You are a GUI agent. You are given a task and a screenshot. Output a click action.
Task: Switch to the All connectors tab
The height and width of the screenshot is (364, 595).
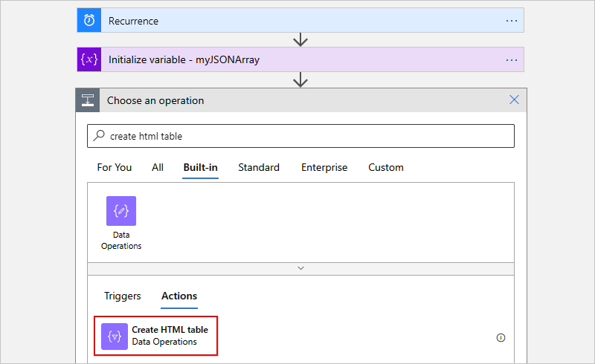(158, 167)
